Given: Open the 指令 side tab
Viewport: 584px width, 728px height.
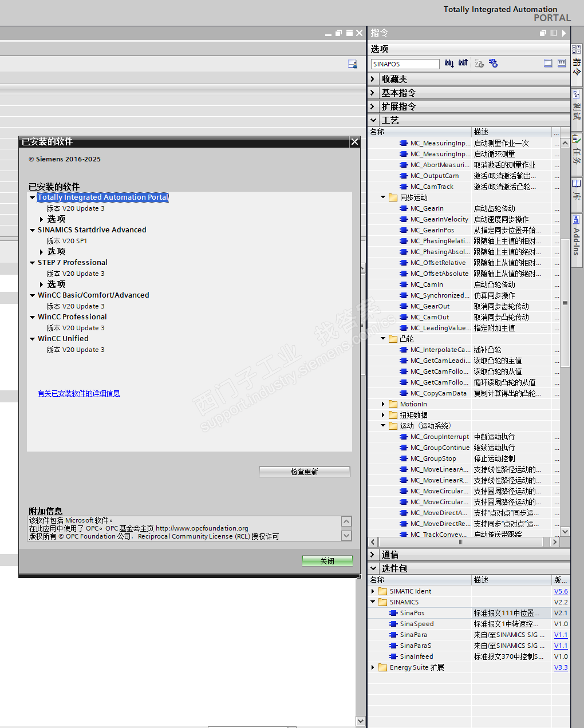Looking at the screenshot, I should click(577, 66).
